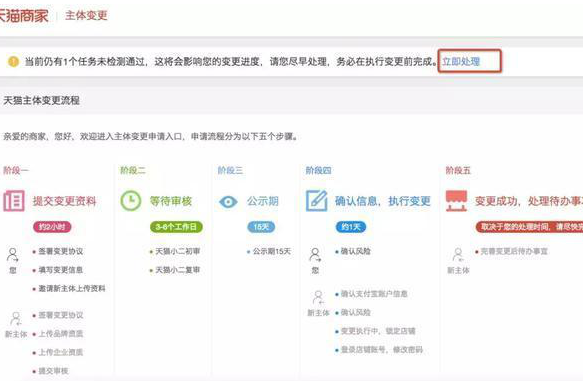Image resolution: width=583 pixels, height=381 pixels.
Task: Click the 确认信息，执行变更 stage title
Action: click(x=383, y=201)
